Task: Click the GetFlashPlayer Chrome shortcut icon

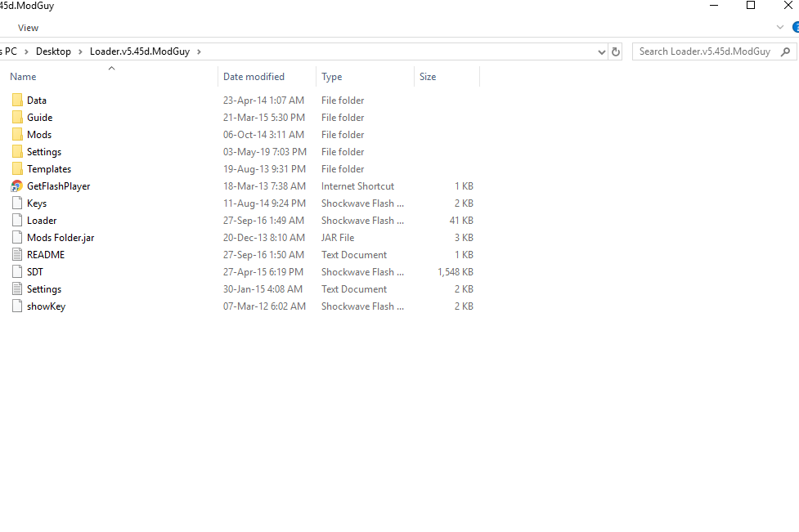Action: 16,186
